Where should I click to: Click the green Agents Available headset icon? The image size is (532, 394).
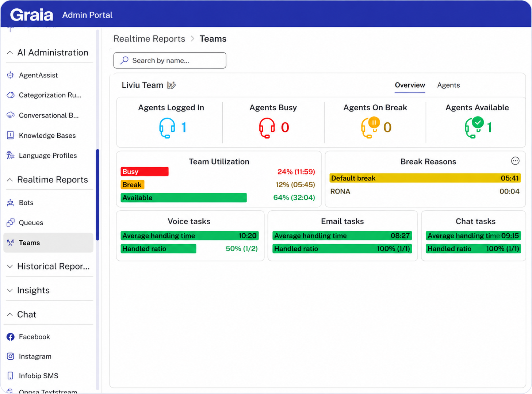pos(474,127)
